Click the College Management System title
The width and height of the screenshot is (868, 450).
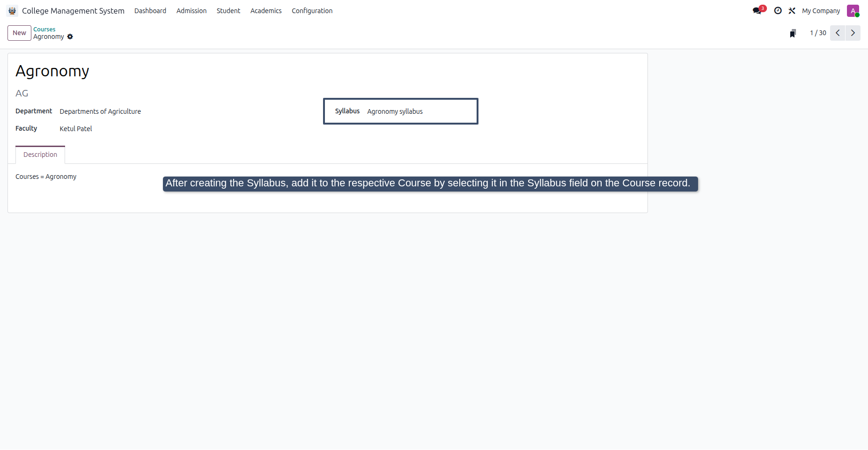[73, 11]
